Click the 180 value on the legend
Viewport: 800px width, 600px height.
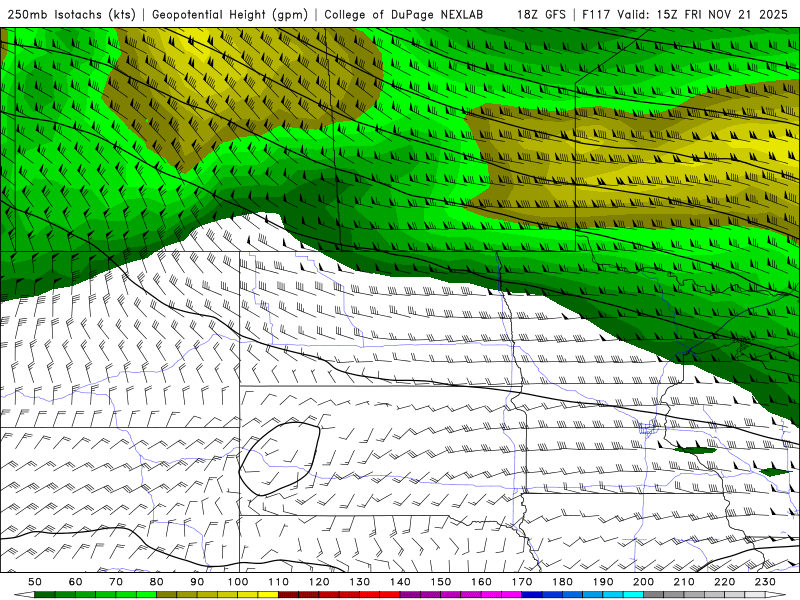(562, 582)
